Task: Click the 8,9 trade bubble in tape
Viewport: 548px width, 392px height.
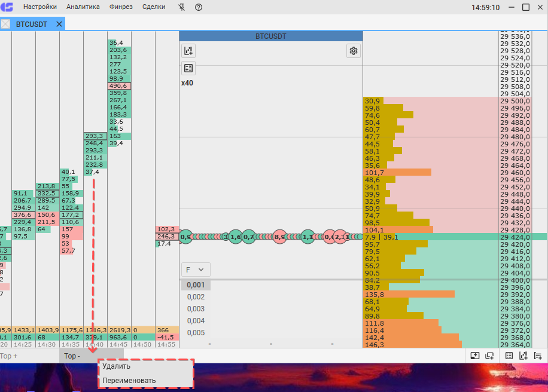Action: tap(279, 237)
